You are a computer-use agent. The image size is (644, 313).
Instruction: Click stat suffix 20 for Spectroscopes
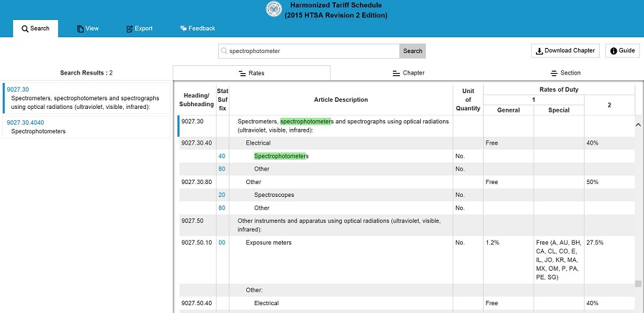click(x=222, y=195)
